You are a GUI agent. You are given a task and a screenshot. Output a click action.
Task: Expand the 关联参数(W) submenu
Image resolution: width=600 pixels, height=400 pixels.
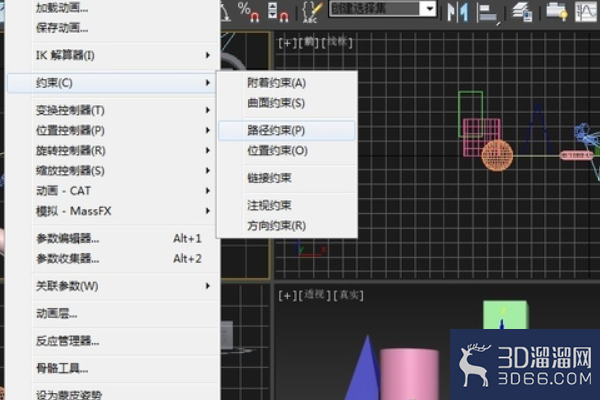tap(112, 286)
